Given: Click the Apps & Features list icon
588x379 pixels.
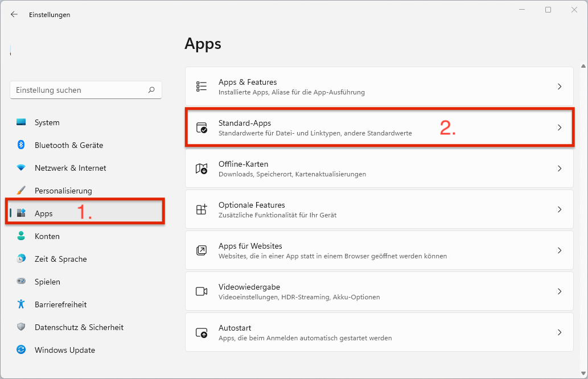Looking at the screenshot, I should point(201,86).
